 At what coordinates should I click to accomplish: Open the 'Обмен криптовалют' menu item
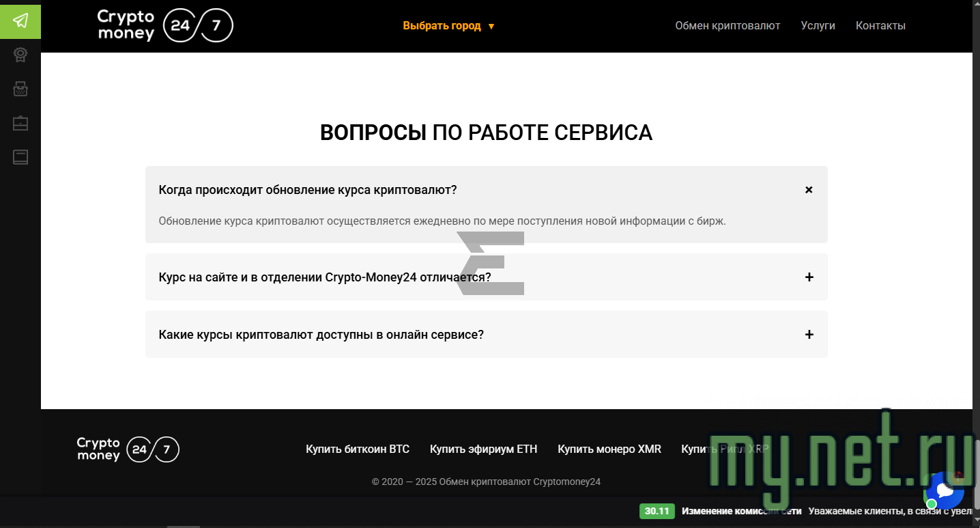point(727,25)
